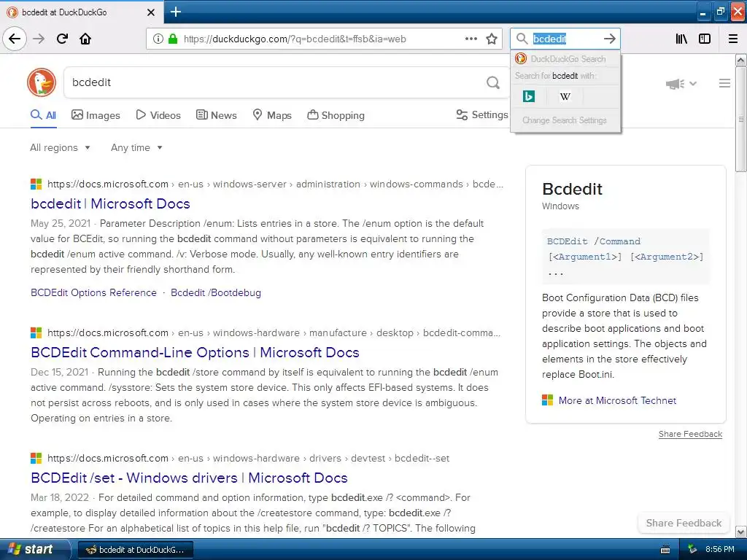This screenshot has width=747, height=560.
Task: Click the browser forward arrow
Action: click(x=39, y=39)
